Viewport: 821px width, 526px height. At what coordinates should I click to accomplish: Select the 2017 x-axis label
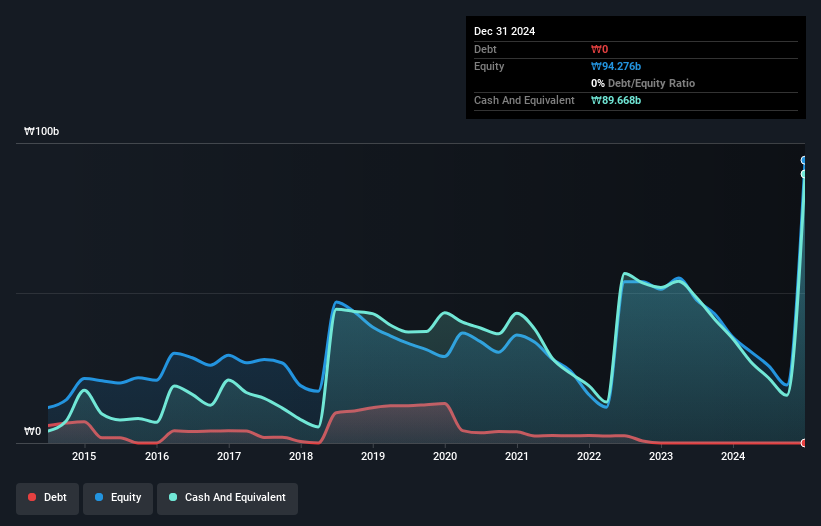[x=229, y=456]
